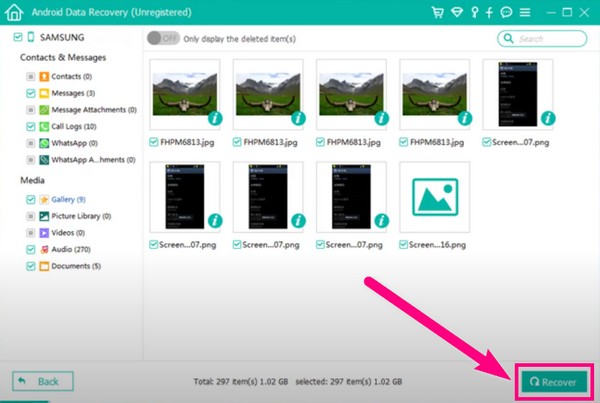Select the placeholder Screen...16.png thumbnail
600x403 pixels.
pos(433,193)
